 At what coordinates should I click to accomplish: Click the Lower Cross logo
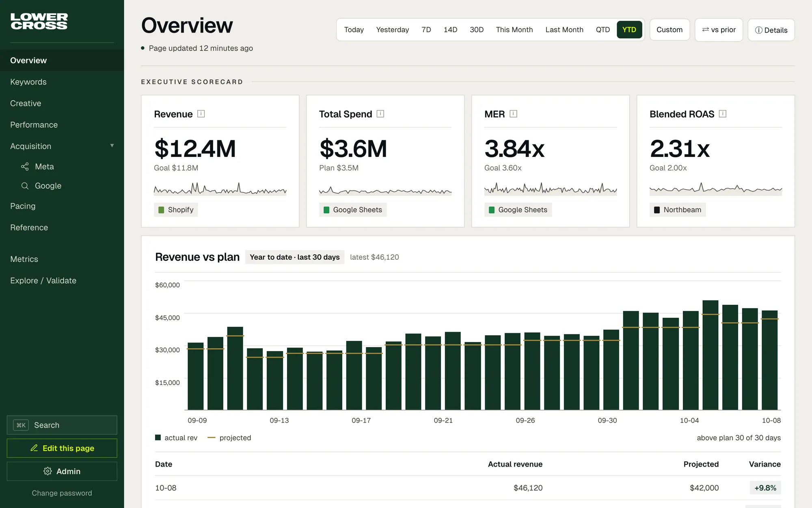pos(39,22)
